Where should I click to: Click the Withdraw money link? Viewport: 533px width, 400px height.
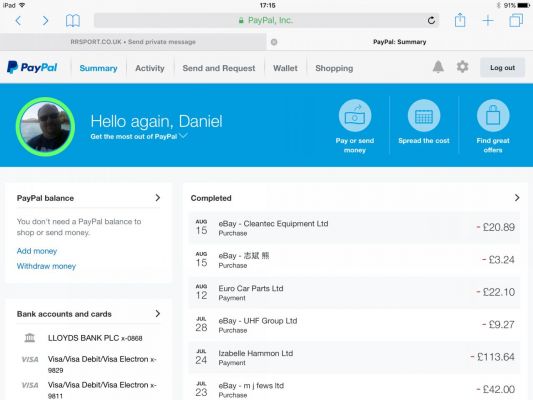tap(46, 266)
